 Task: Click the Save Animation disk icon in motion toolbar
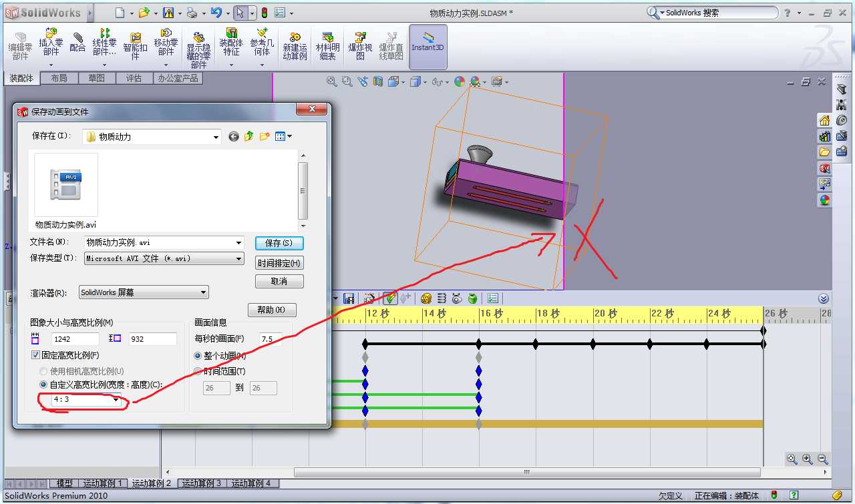pyautogui.click(x=348, y=298)
